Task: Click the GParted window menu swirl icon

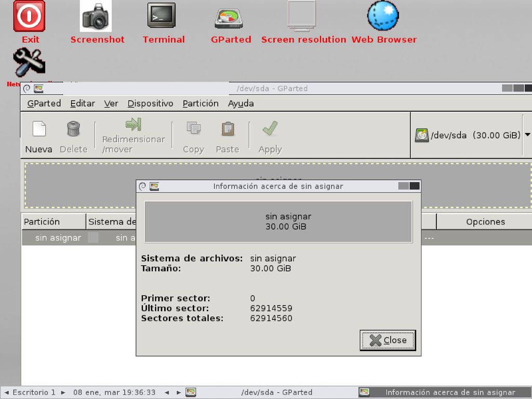Action: [x=27, y=88]
